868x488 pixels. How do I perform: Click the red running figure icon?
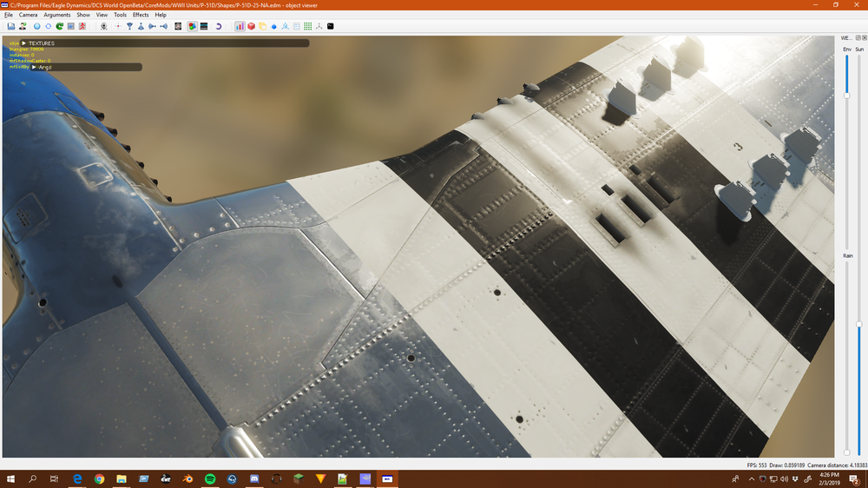pyautogui.click(x=82, y=26)
